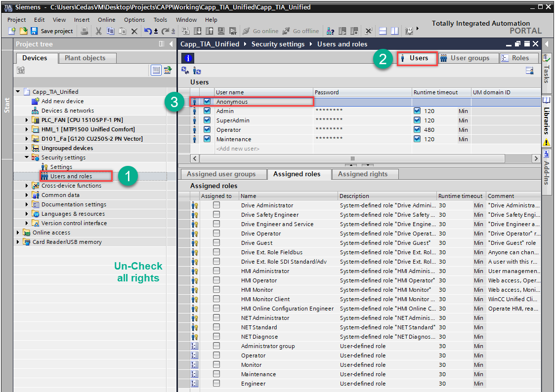Click the Open project folder icon
This screenshot has width=555, height=392.
tap(24, 31)
